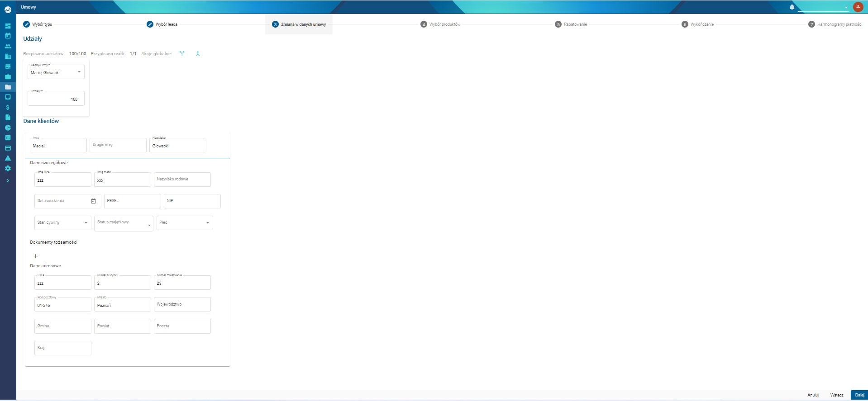Open the Płeć dropdown

[185, 222]
